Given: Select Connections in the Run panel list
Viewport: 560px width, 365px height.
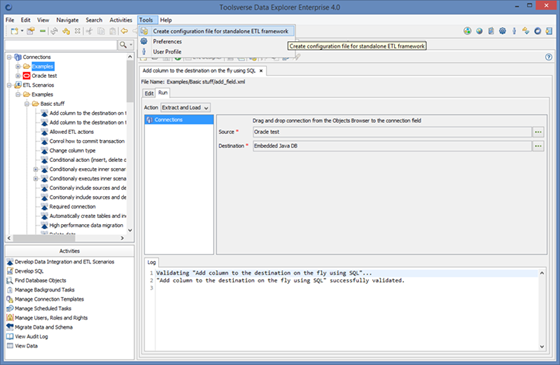Looking at the screenshot, I should coord(179,120).
